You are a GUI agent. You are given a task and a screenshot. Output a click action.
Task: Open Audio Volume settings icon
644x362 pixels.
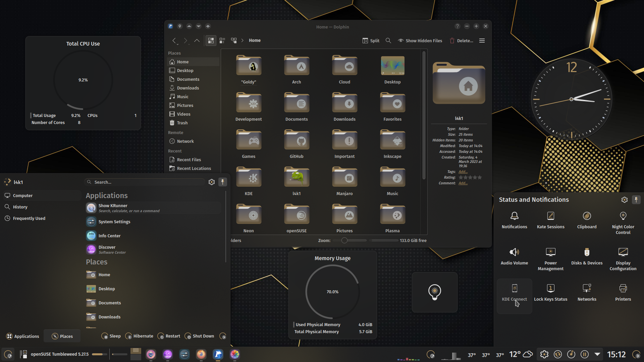tap(514, 256)
